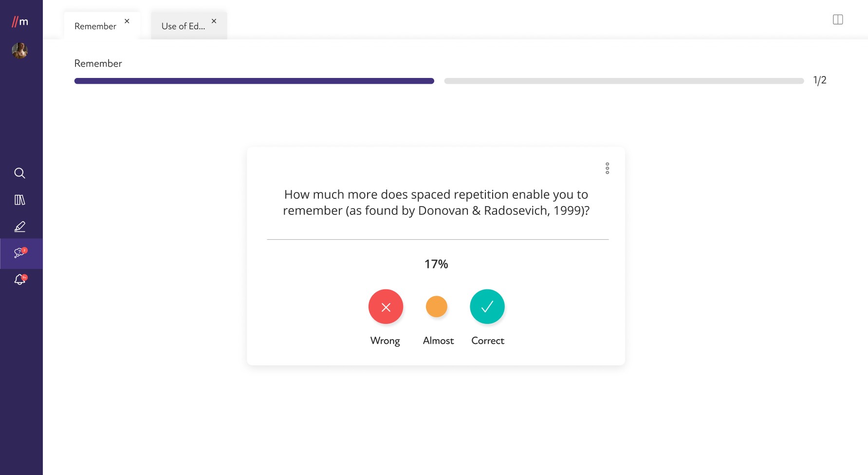
Task: Switch to the Remember tab
Action: [95, 26]
